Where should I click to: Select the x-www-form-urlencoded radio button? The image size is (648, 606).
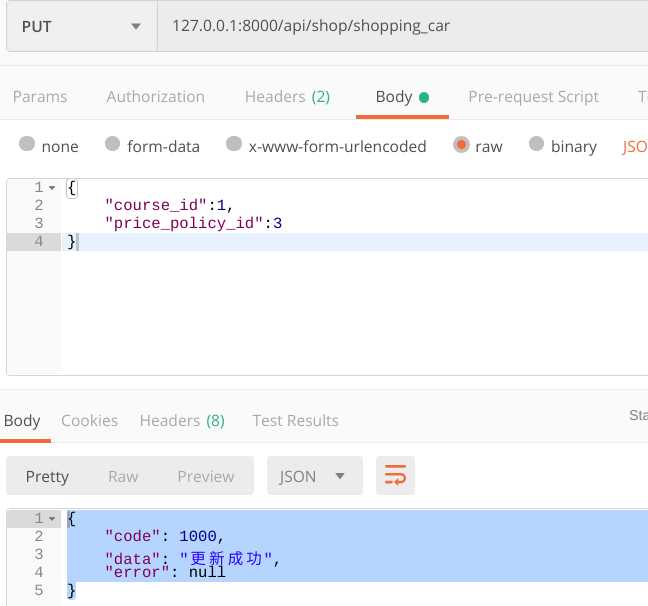click(234, 144)
